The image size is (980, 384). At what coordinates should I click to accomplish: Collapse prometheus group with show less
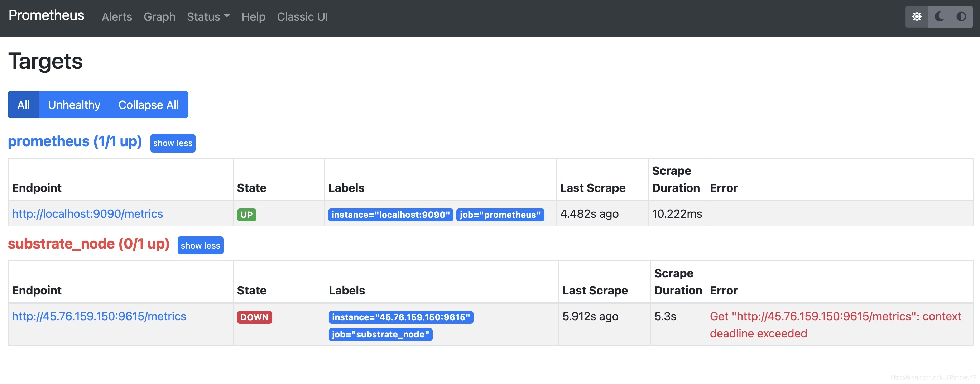173,143
